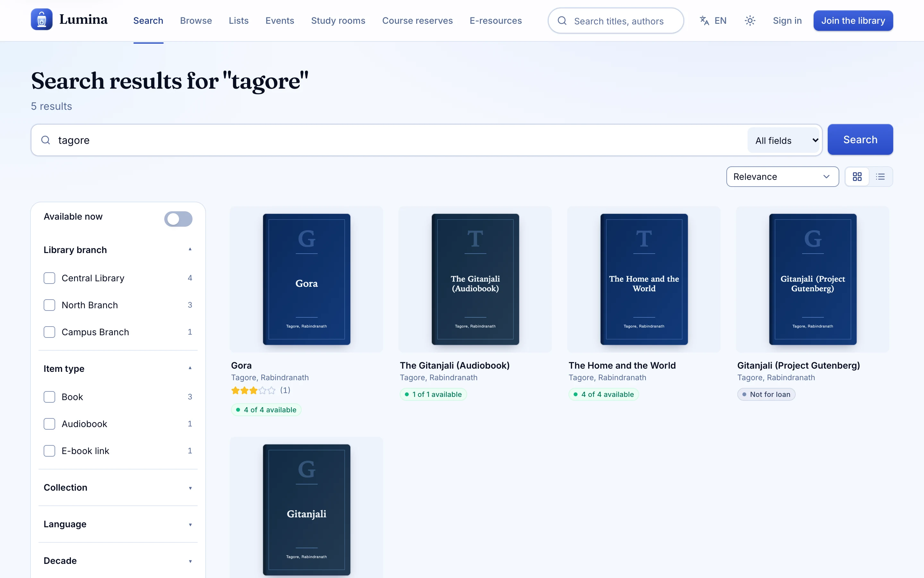Click the Lumina lantern logo icon

point(42,20)
